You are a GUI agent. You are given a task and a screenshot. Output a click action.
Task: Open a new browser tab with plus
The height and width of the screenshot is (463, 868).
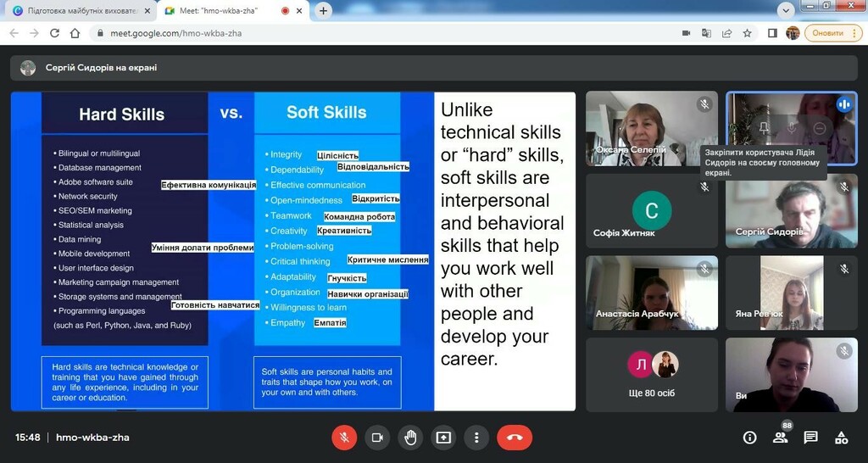point(323,10)
